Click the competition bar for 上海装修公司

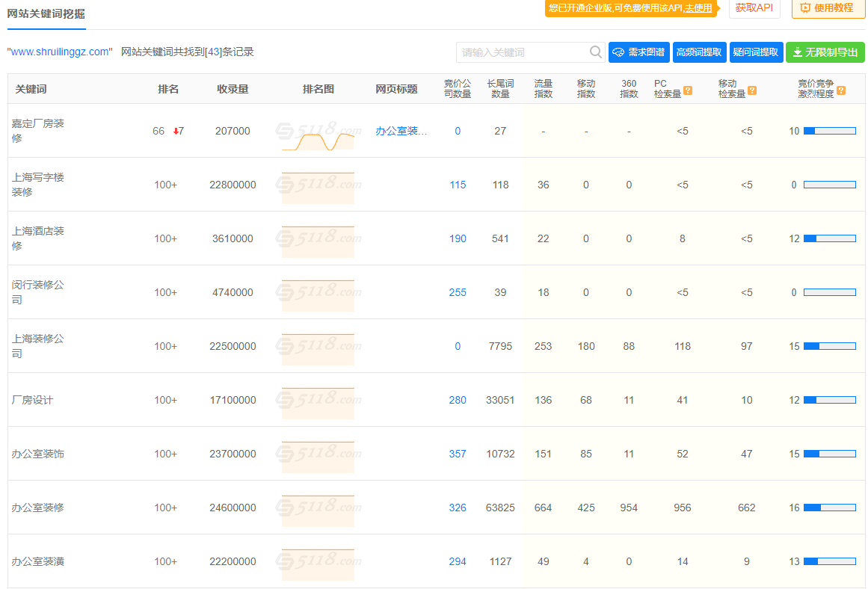pos(830,346)
